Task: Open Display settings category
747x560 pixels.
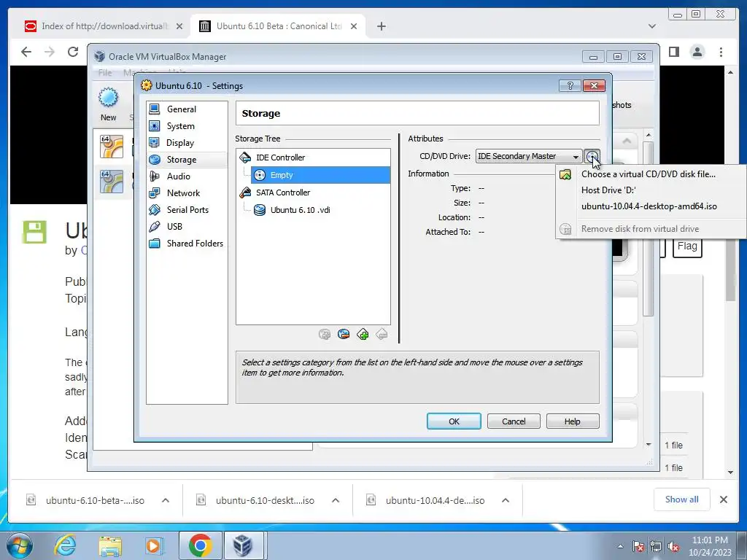Action: click(x=187, y=142)
